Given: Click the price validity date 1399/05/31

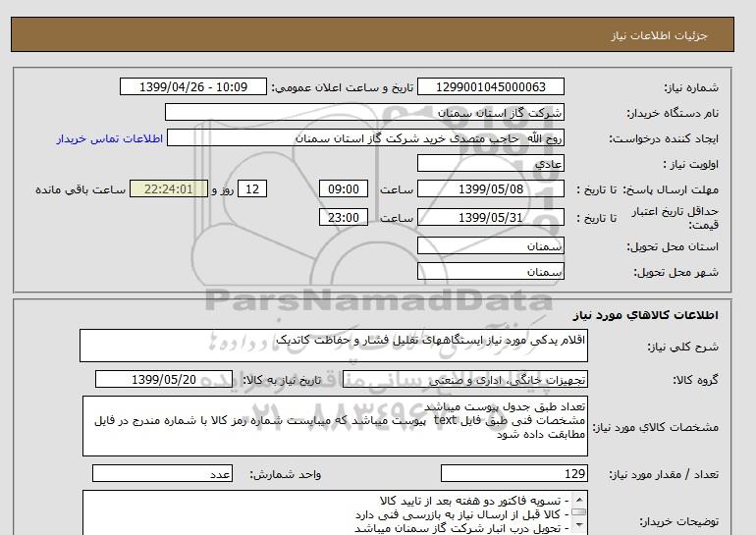Looking at the screenshot, I should pos(490,217).
